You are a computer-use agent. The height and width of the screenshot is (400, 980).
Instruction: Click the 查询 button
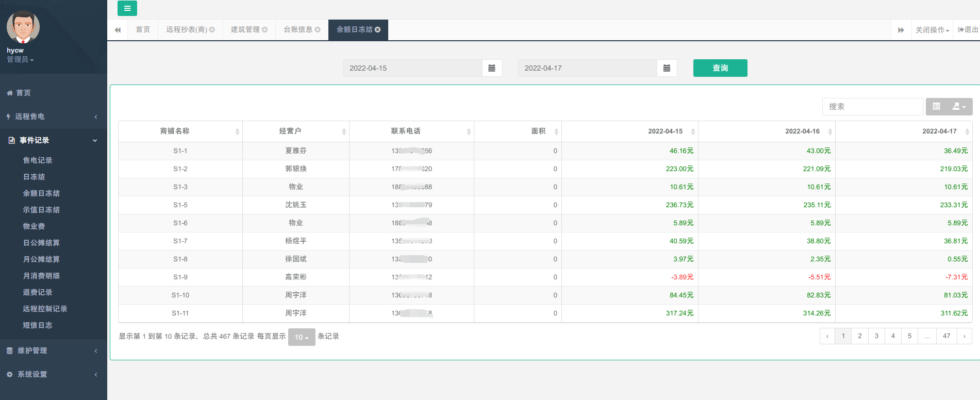pyautogui.click(x=720, y=68)
